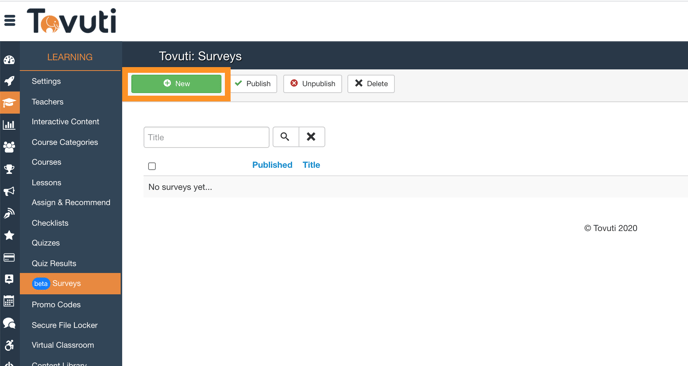Click the LEARNING section header
This screenshot has width=688, height=366.
[70, 57]
